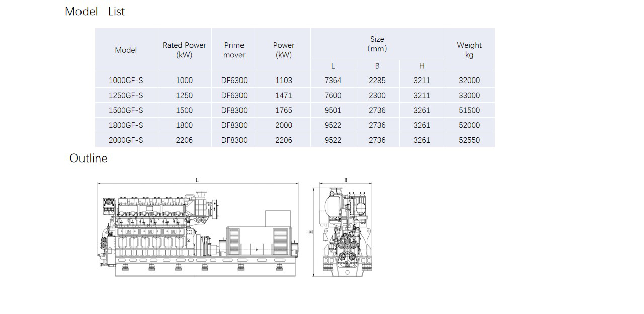
Task: Click the 'L' size sub-header
Action: [333, 66]
